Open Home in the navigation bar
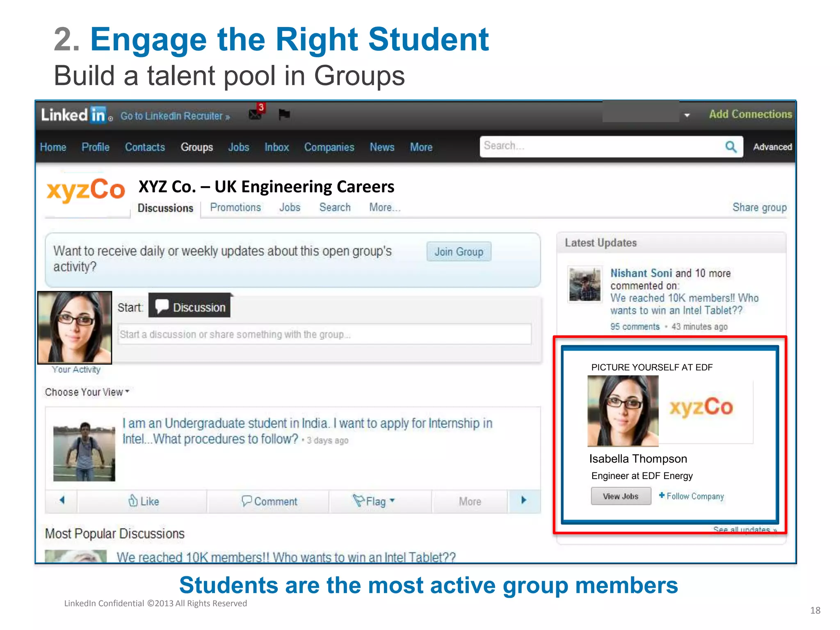 pyautogui.click(x=53, y=147)
